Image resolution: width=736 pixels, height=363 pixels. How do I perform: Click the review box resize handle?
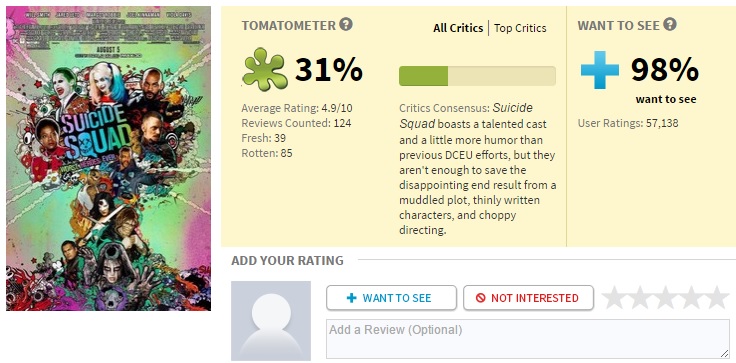pos(725,354)
